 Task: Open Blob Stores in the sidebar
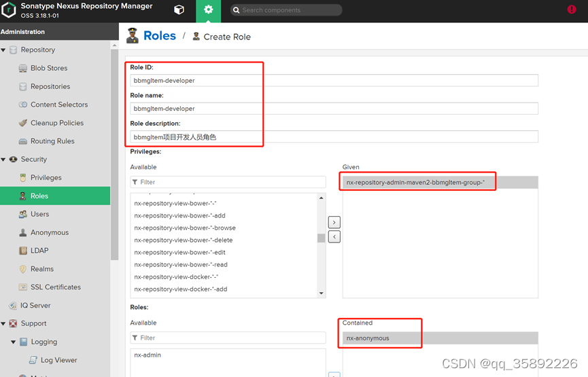[49, 68]
